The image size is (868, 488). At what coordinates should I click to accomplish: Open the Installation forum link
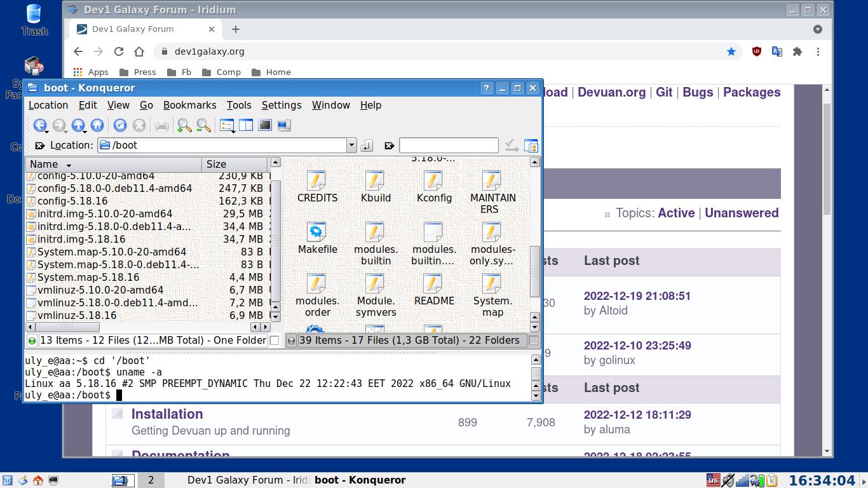point(167,414)
